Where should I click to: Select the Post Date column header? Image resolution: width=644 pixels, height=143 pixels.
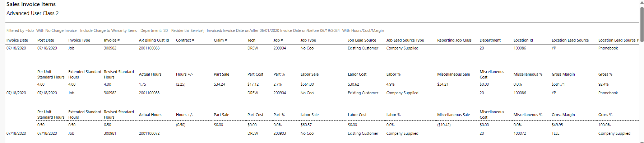tap(46, 40)
